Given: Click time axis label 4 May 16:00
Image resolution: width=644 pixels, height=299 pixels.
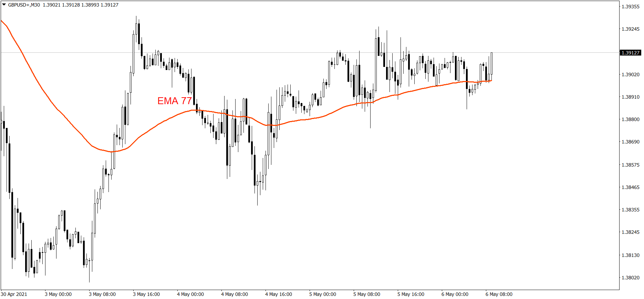Looking at the screenshot, I should click(x=279, y=294).
